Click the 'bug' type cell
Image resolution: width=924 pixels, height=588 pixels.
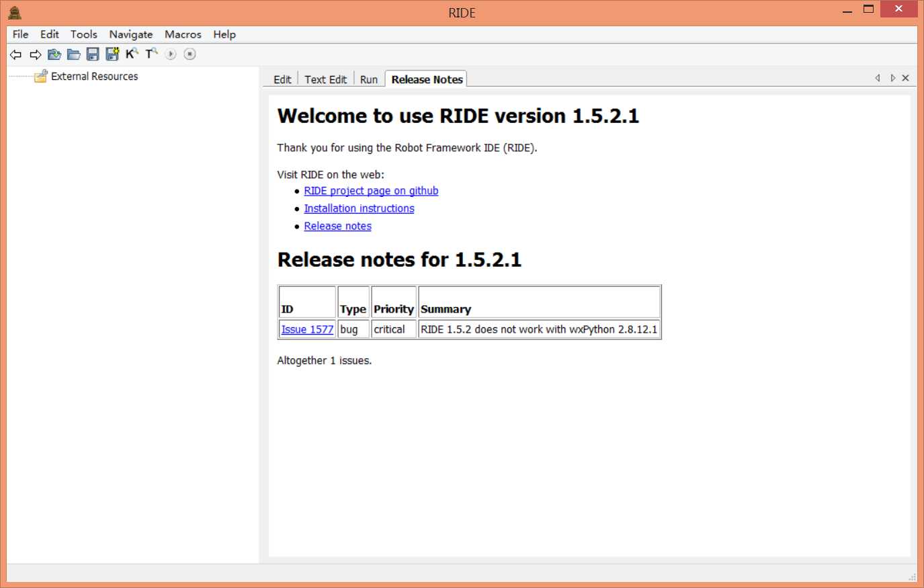point(353,329)
